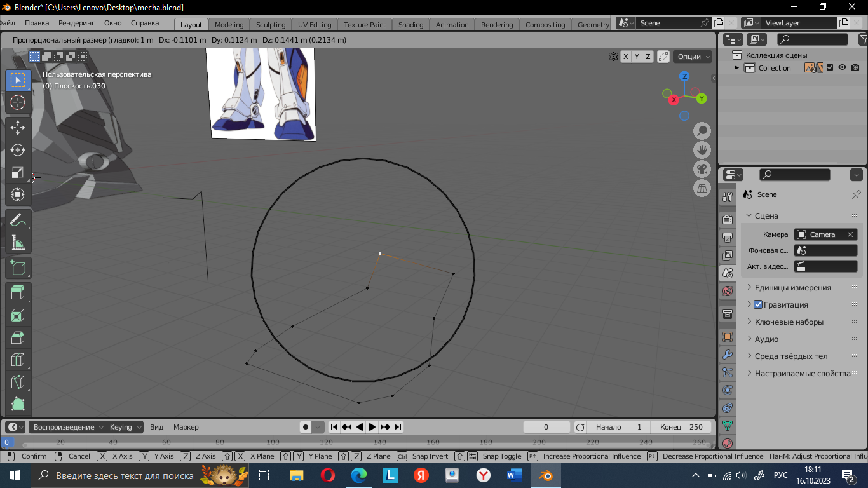Activate the Scale tool
The width and height of the screenshot is (868, 488).
18,173
